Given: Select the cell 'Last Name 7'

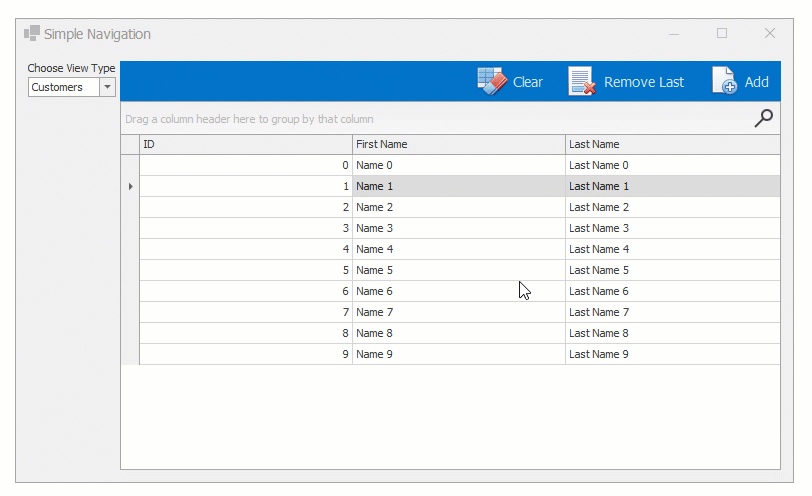Looking at the screenshot, I should point(673,312).
